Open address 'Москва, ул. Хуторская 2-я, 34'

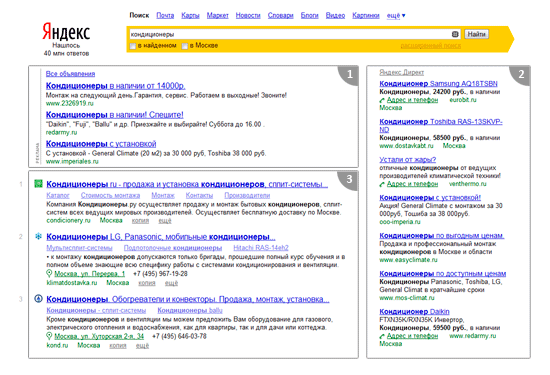coord(99,336)
